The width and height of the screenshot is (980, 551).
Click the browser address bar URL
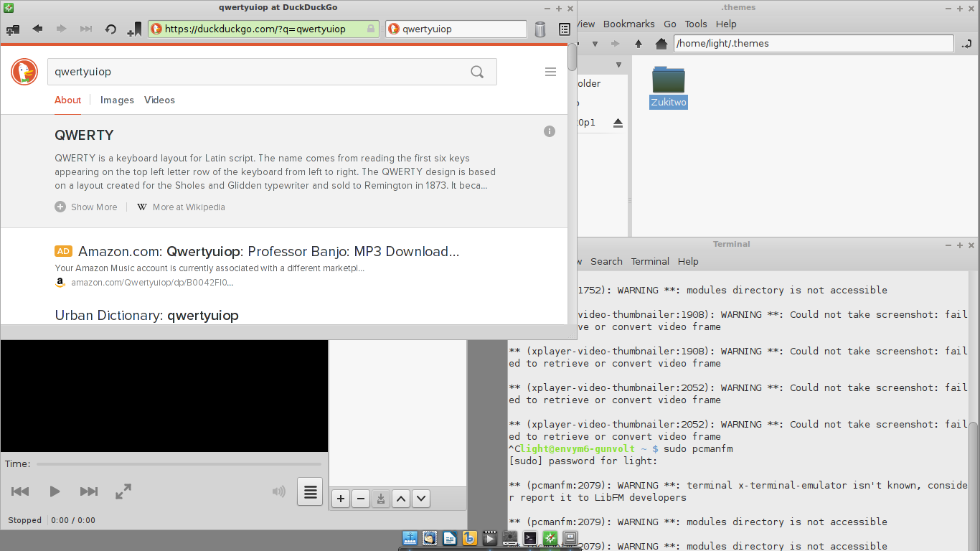263,29
